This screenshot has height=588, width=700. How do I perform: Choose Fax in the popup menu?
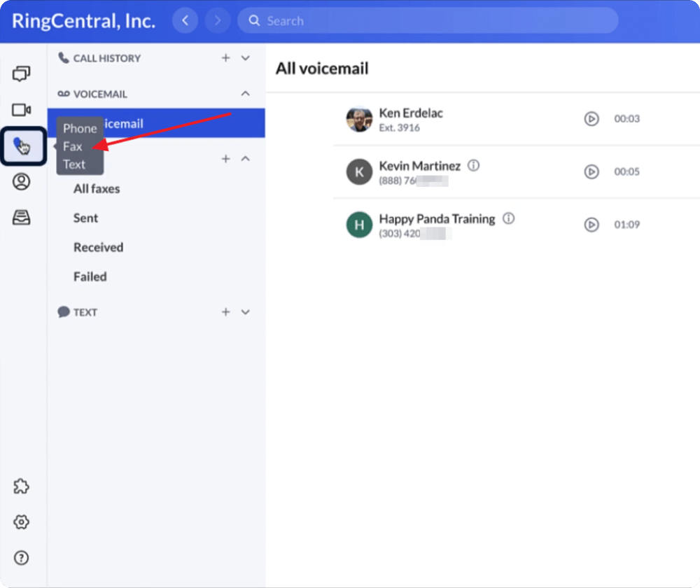(x=73, y=146)
